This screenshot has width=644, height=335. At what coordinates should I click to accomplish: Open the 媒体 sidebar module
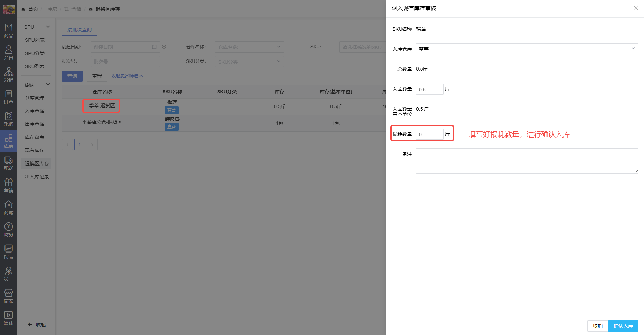pos(9,318)
